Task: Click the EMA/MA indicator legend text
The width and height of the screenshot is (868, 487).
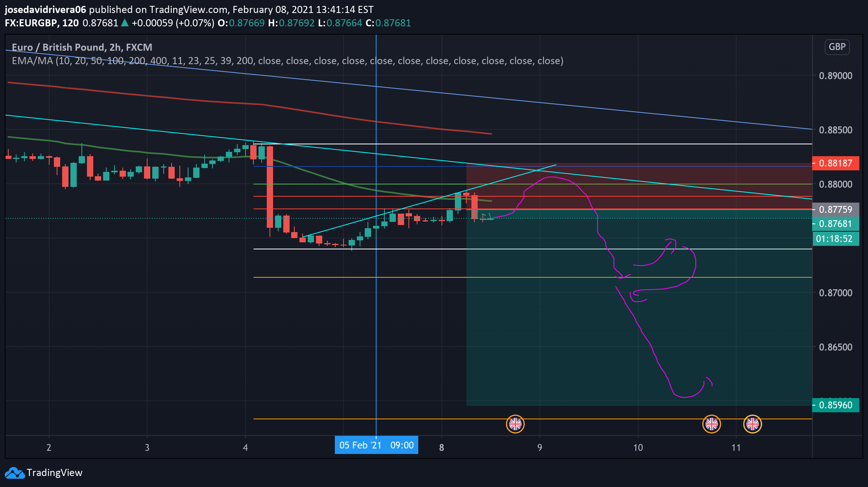Action: pos(288,61)
